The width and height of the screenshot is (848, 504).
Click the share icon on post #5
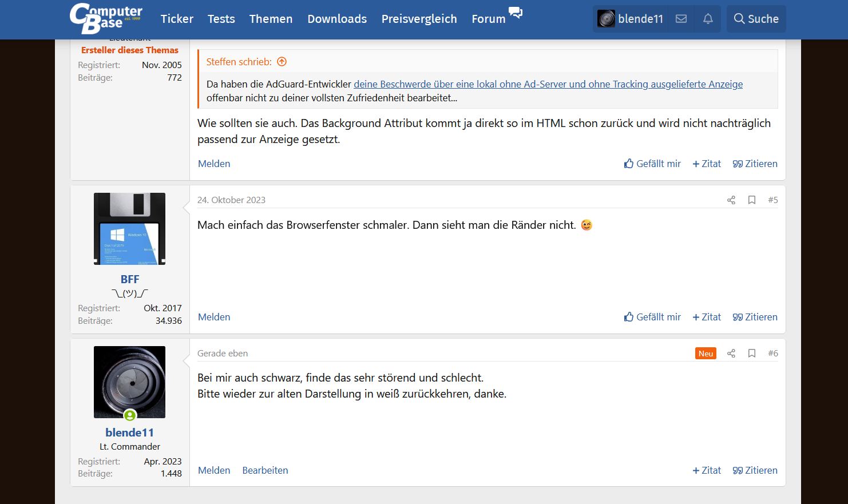pos(731,200)
